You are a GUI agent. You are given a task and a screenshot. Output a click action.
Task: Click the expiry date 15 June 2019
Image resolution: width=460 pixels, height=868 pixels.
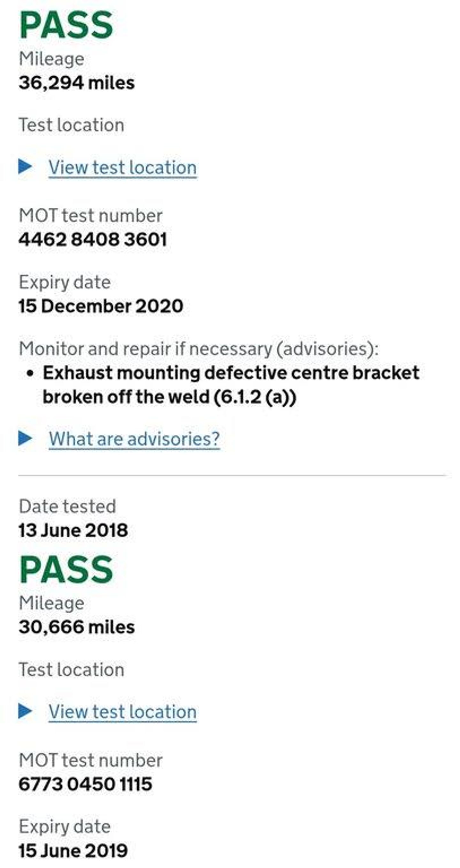tap(73, 850)
